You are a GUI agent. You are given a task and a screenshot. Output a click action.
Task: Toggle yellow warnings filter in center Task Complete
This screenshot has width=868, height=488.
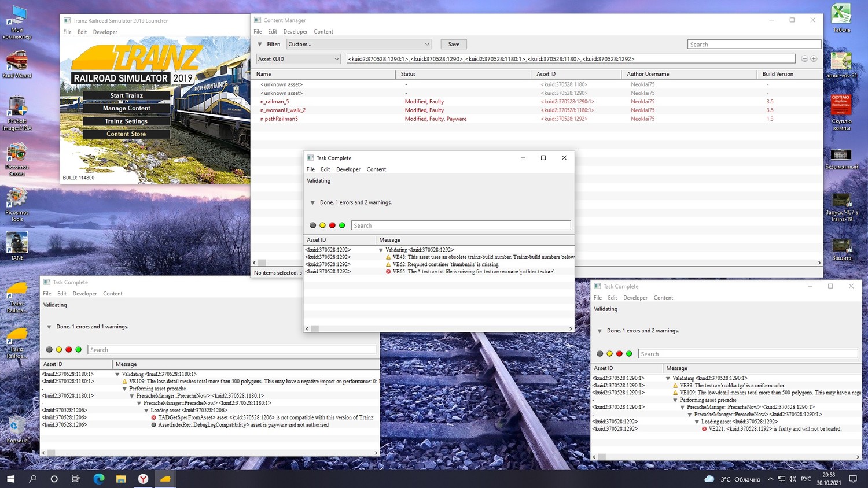coord(322,225)
